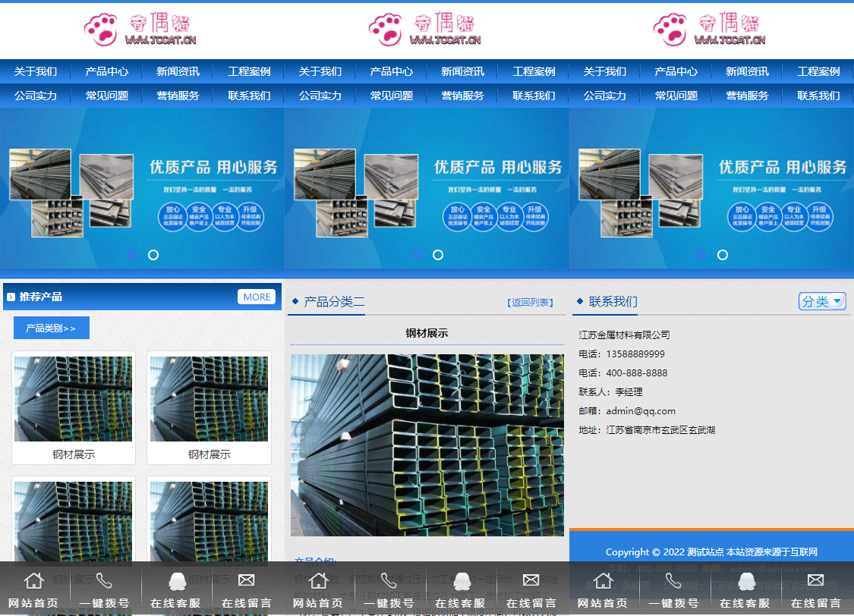
Task: Select the hollow white banner dot on 推荐产品 page
Action: (153, 255)
